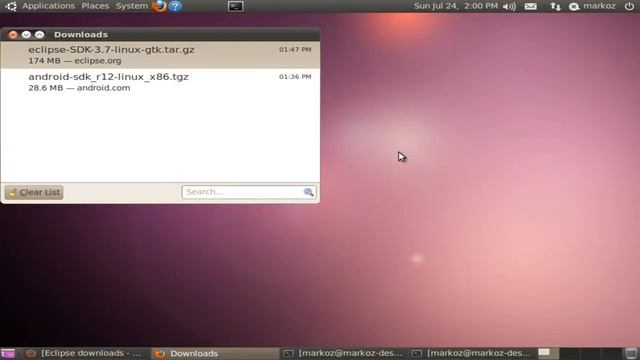This screenshot has width=640, height=360.
Task: Open the Places menu
Action: click(95, 6)
